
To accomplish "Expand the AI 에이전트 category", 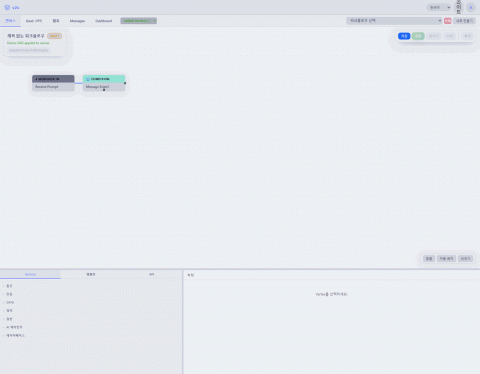I will point(13,327).
